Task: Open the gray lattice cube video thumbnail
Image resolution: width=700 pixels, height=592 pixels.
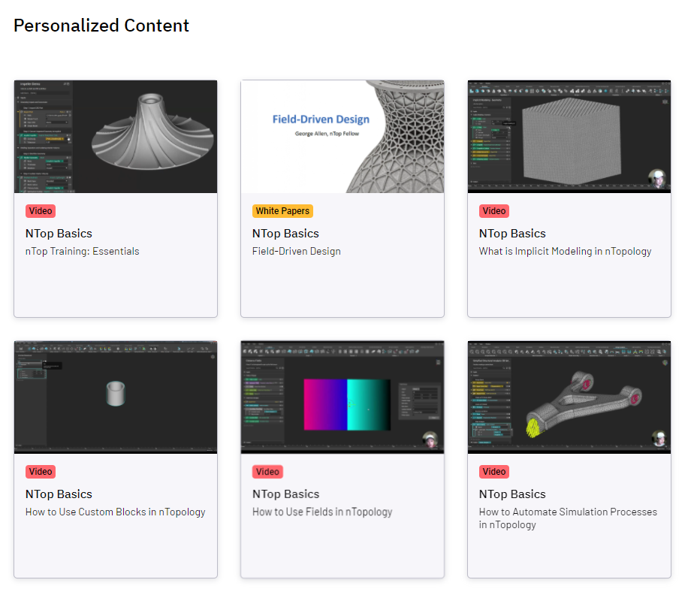Action: [569, 137]
